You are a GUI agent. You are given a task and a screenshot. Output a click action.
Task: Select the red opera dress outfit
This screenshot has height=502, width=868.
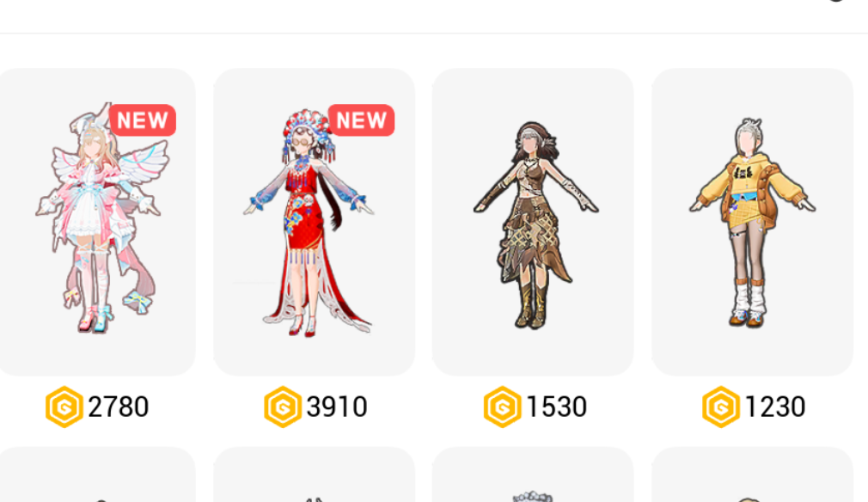click(315, 222)
